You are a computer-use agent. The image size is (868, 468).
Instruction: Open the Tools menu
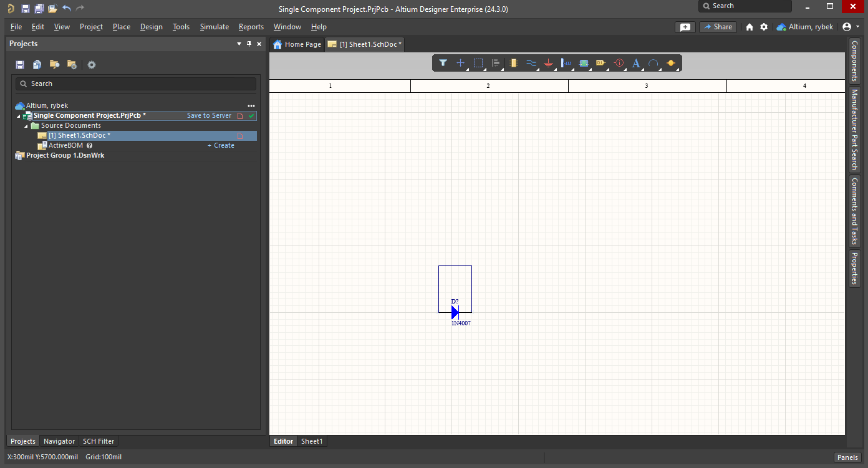pyautogui.click(x=181, y=27)
